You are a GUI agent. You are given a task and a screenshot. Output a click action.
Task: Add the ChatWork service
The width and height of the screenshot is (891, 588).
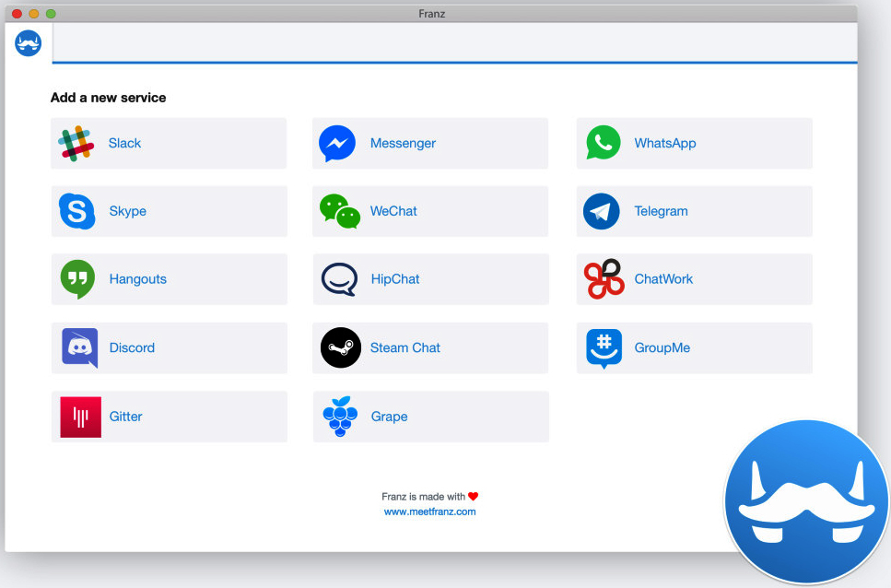[694, 279]
